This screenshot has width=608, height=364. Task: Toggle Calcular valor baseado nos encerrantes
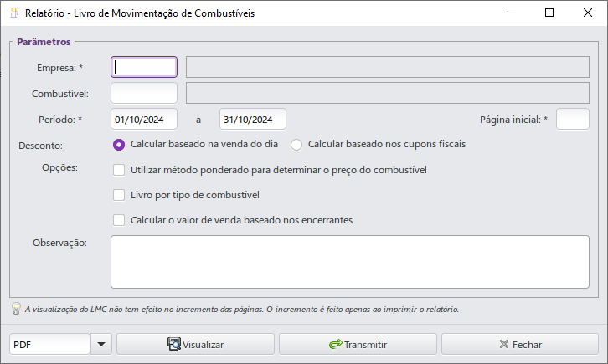pyautogui.click(x=119, y=220)
